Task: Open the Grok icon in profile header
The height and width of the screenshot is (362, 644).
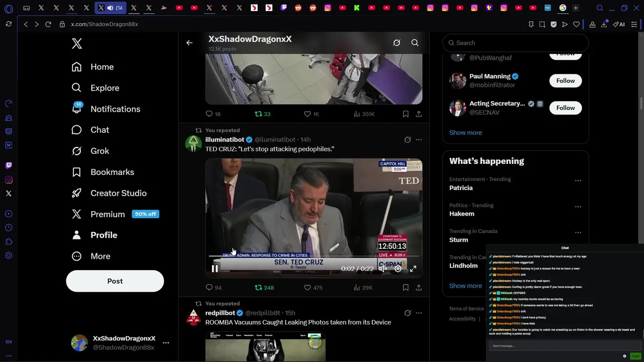Action: 396,43
